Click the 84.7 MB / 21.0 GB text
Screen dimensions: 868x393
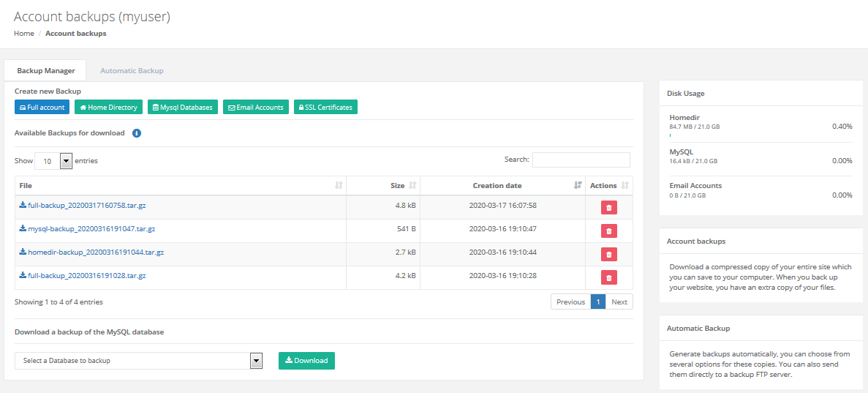(x=694, y=127)
